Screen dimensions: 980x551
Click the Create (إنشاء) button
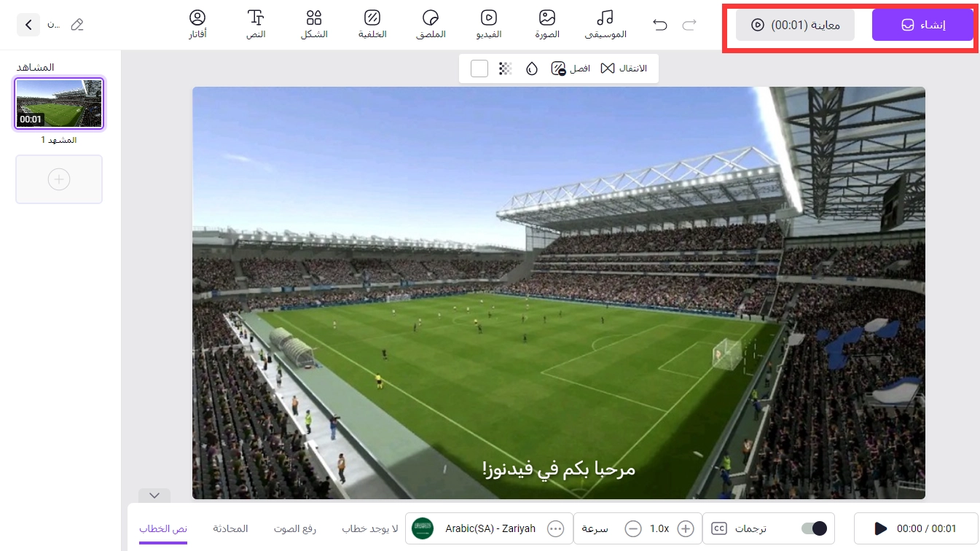click(x=922, y=26)
